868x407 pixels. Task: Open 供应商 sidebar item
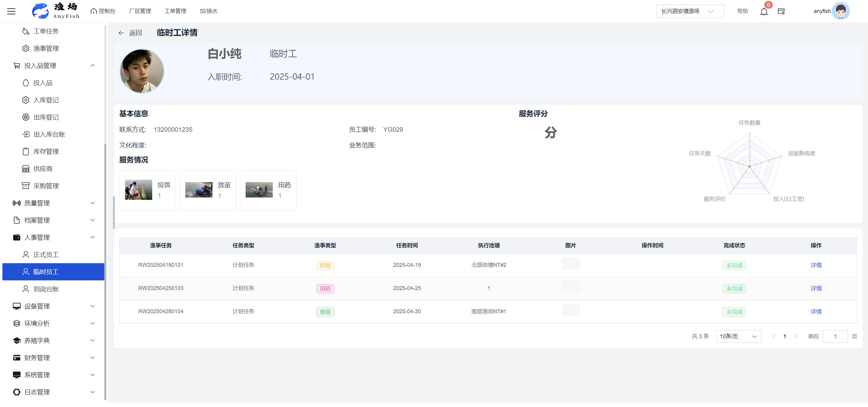tap(42, 169)
